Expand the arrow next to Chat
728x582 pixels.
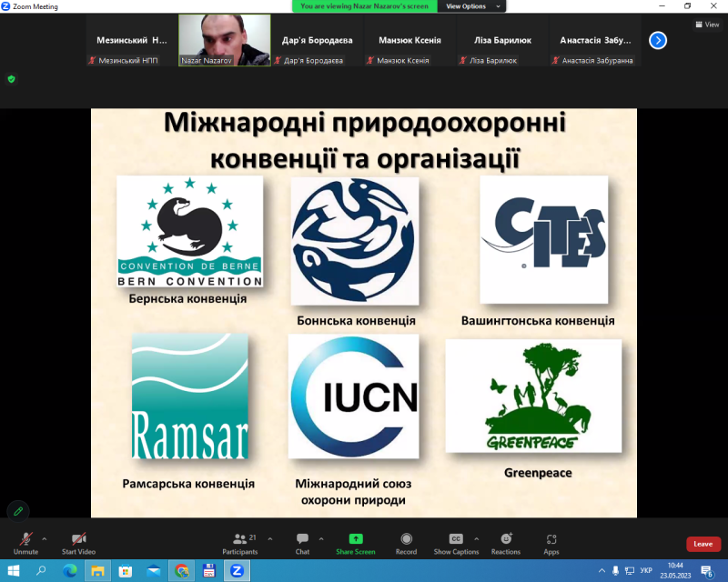coord(319,538)
